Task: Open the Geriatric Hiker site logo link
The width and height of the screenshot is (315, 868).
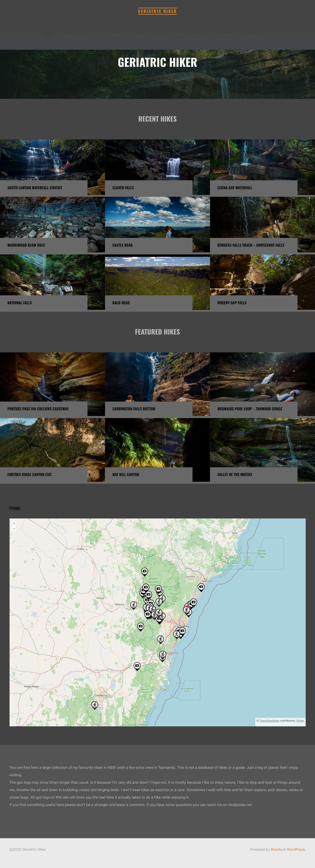Action: 157,11
